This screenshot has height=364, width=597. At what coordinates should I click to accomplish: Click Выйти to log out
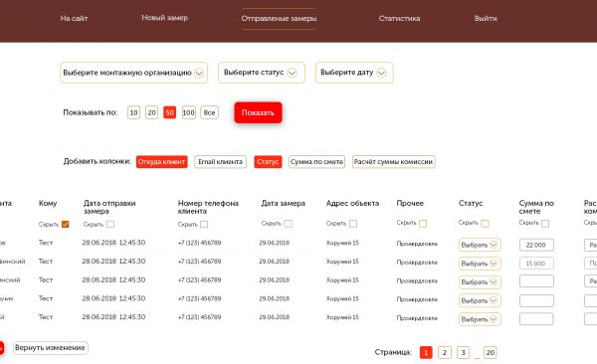tap(486, 18)
